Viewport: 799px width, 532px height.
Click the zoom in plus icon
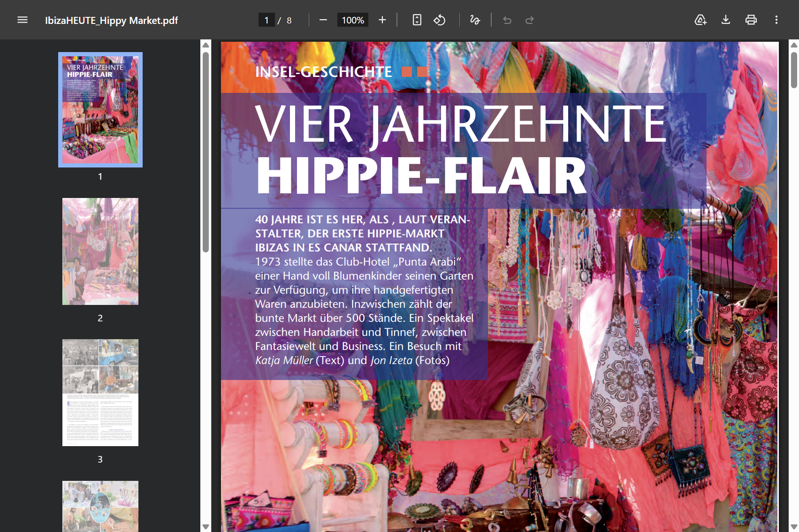[382, 20]
